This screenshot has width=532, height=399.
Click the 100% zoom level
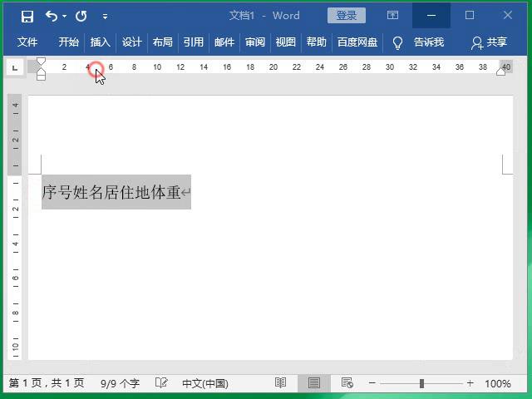click(497, 384)
